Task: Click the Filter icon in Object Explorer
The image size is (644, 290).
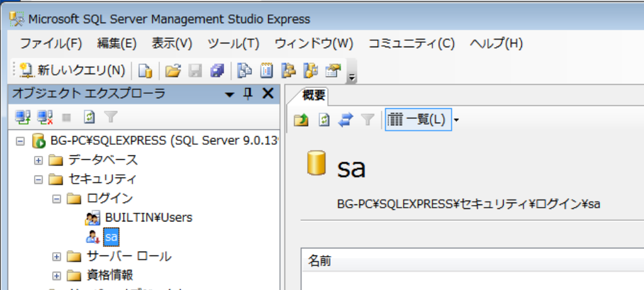Action: click(111, 118)
